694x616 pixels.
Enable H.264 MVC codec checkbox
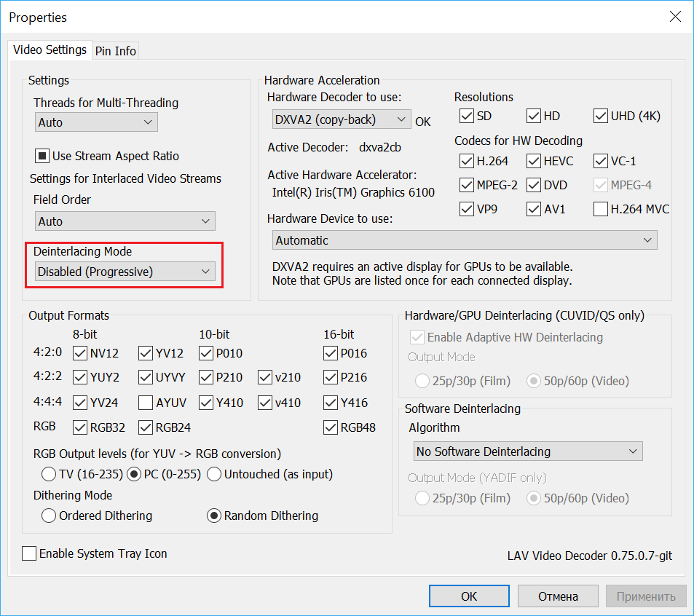[601, 210]
